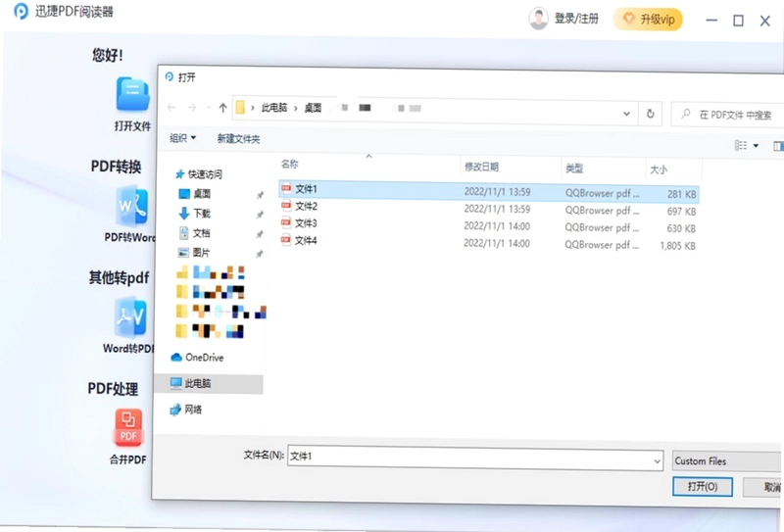Open the 合并PDF tool icon
Screen dimensions: 784x532
point(128,427)
